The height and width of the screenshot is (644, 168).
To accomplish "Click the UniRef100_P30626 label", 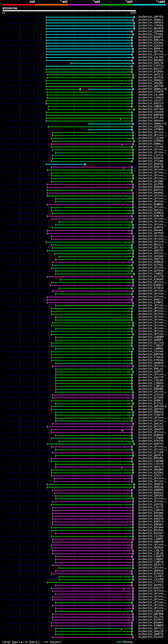I will [x=151, y=357].
